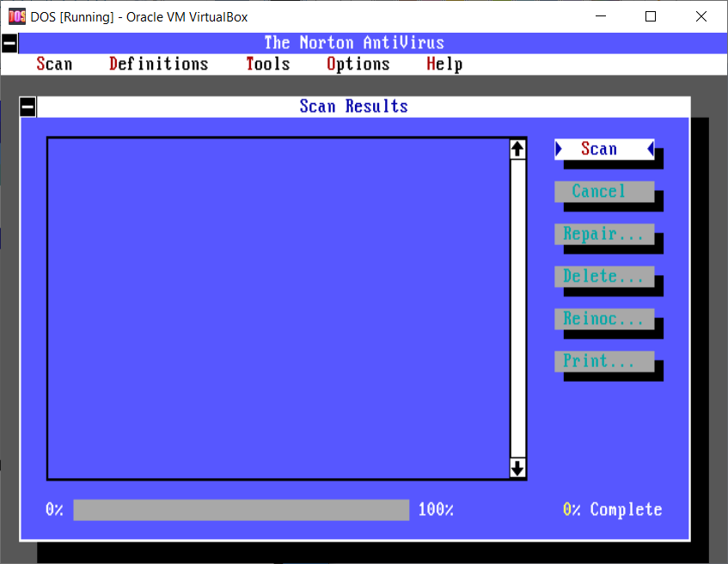Screen dimensions: 728x564
Task: Click the scroll up arrow in results list
Action: point(517,149)
